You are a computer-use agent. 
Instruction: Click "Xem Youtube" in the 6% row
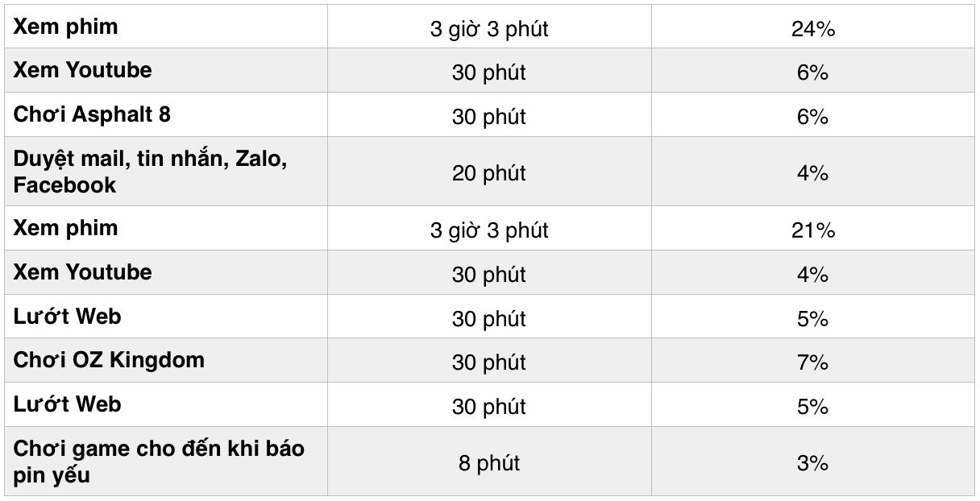point(82,70)
